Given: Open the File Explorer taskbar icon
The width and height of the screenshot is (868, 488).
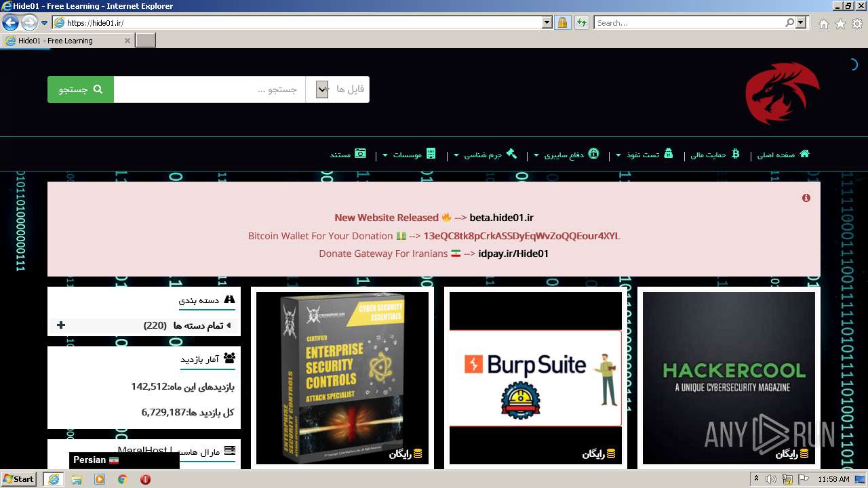Looking at the screenshot, I should (77, 479).
